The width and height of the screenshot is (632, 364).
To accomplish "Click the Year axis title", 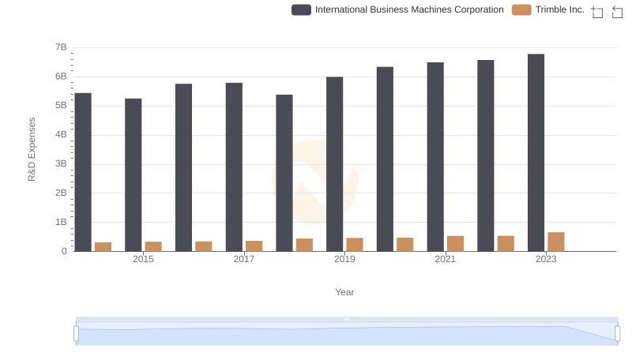I will tap(344, 292).
